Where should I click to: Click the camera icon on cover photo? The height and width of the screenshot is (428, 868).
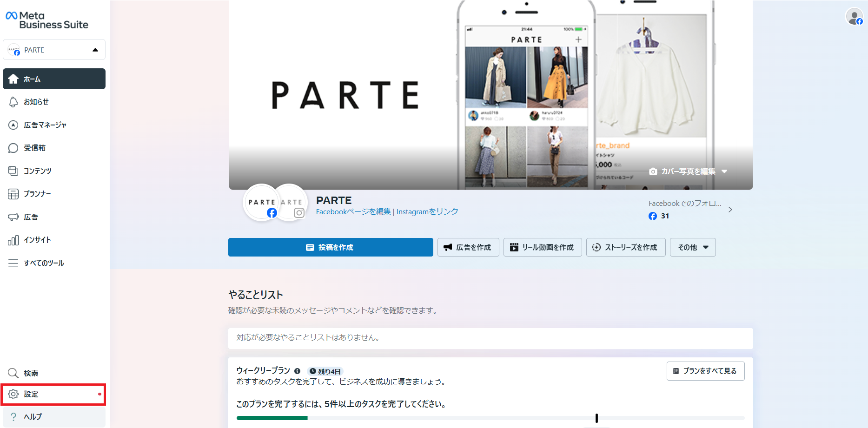653,171
